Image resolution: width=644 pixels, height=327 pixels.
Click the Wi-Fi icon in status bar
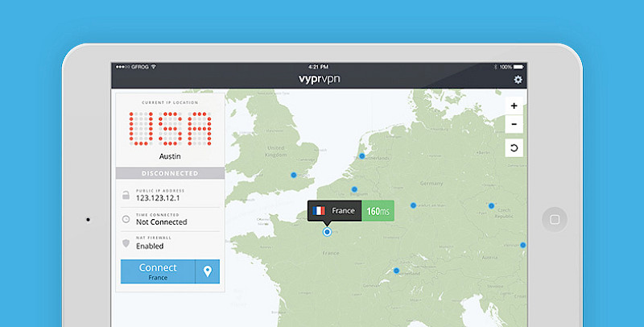154,67
